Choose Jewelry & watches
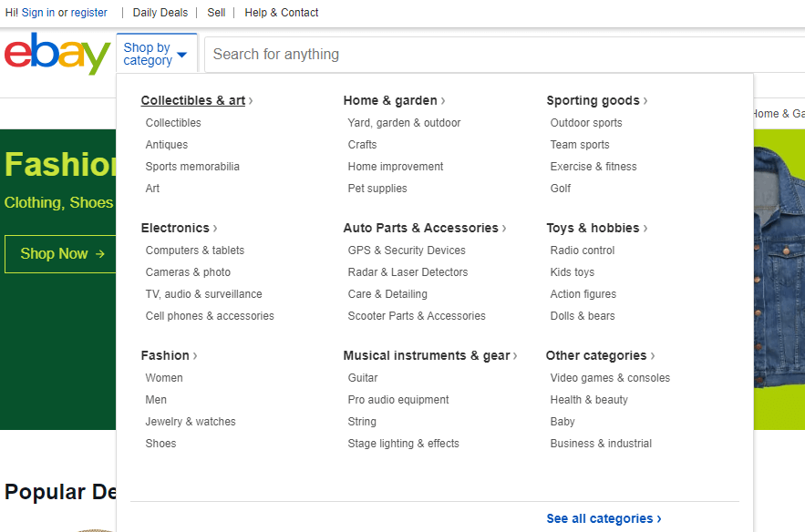The image size is (805, 532). (x=191, y=422)
